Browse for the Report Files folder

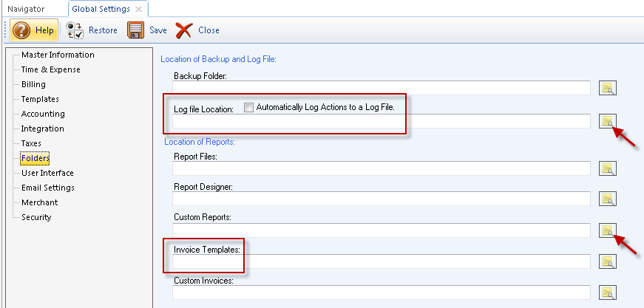tap(607, 168)
